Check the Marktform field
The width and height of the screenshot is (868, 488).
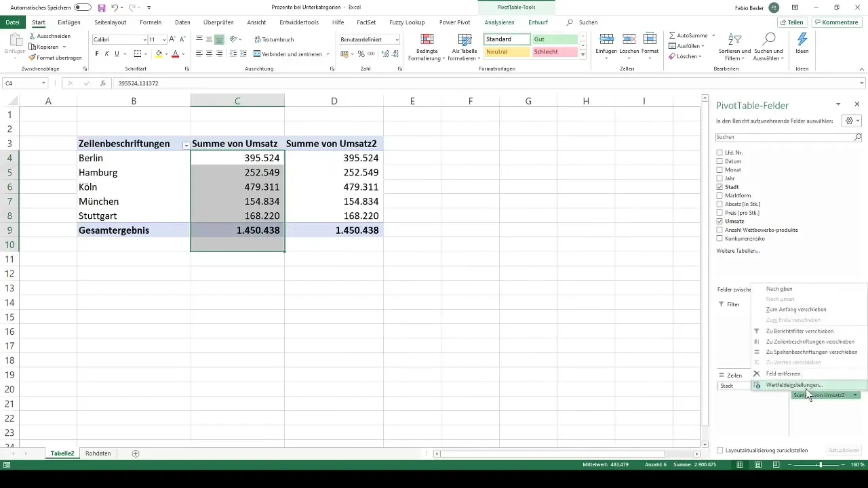point(719,196)
